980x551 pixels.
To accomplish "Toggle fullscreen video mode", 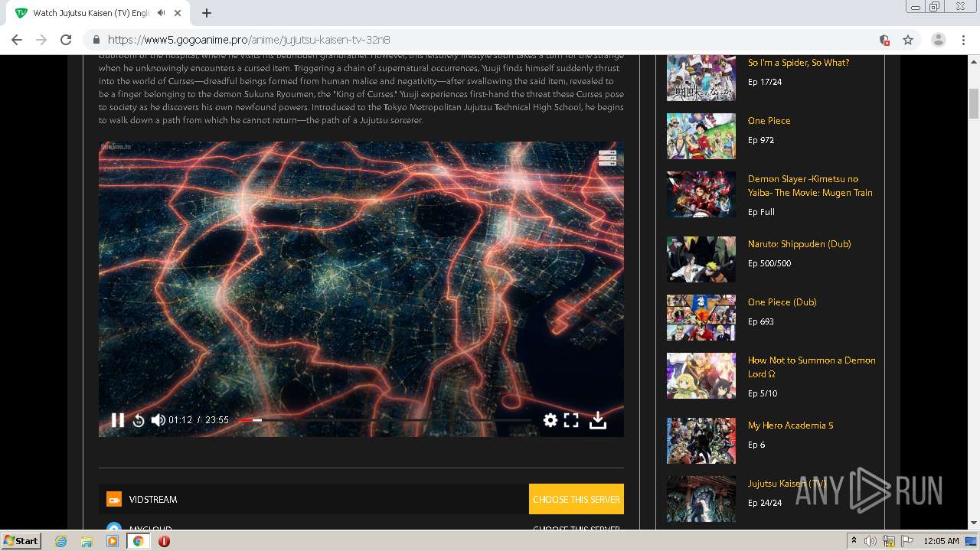I will (571, 420).
